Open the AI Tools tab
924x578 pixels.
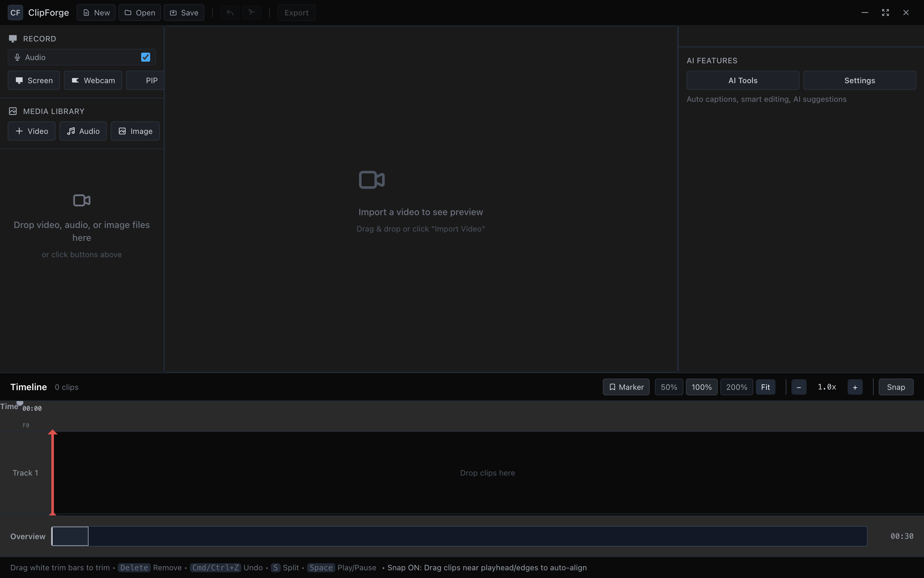743,80
